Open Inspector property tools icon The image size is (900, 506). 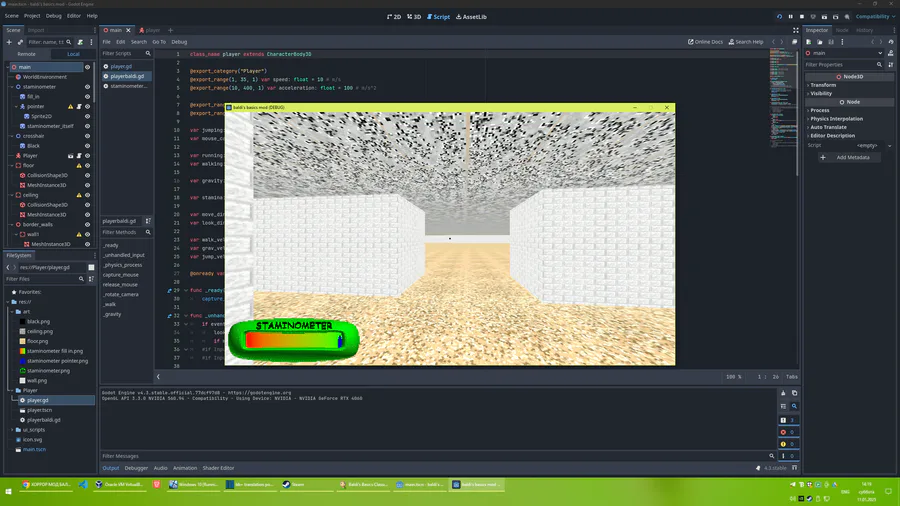point(891,65)
